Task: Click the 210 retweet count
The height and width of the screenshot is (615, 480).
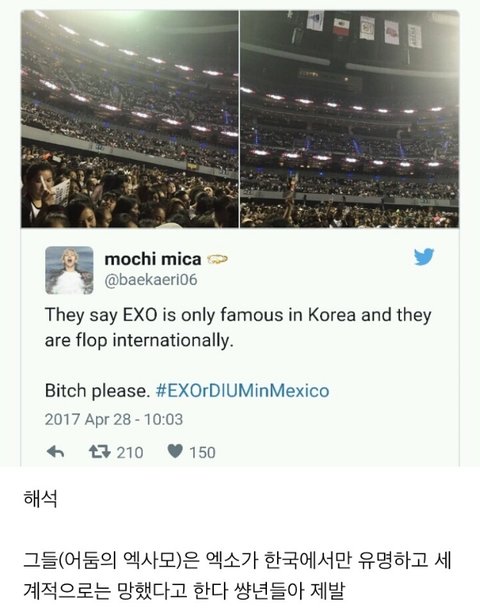Action: [x=130, y=453]
